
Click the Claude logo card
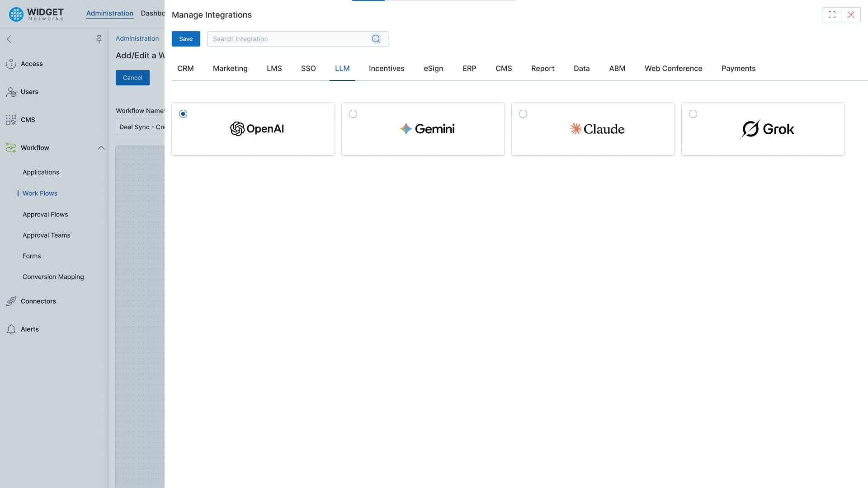click(593, 129)
